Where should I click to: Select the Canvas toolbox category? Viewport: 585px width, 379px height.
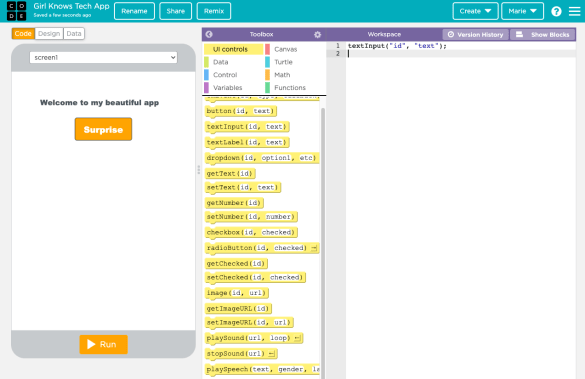[295, 49]
